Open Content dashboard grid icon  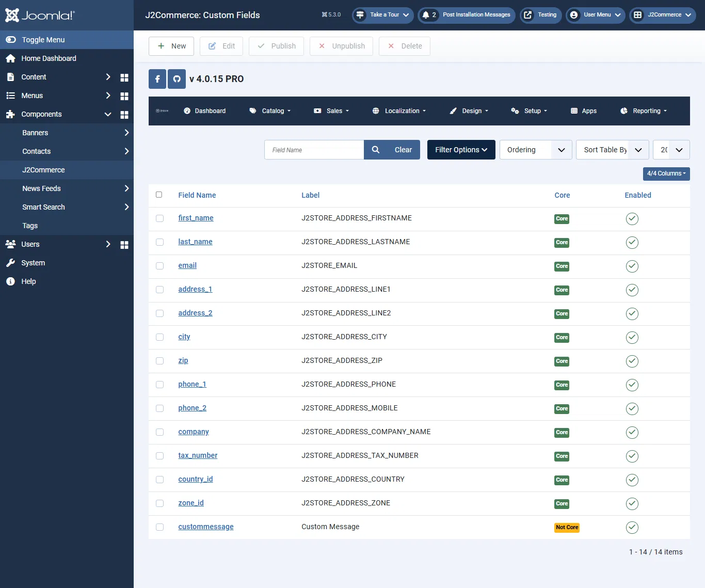point(124,77)
